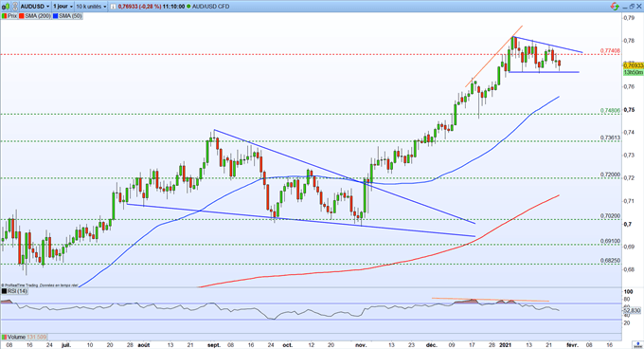Viewport: 644px width, 349px height.
Task: Click the Prix candle color swatch
Action: 4,16
